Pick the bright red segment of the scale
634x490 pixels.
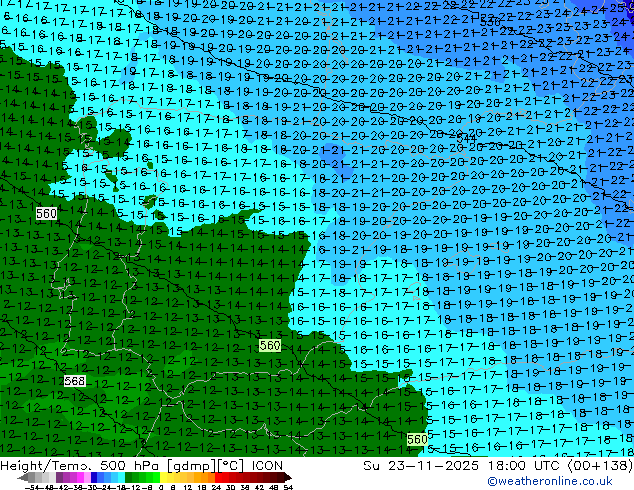point(218,477)
